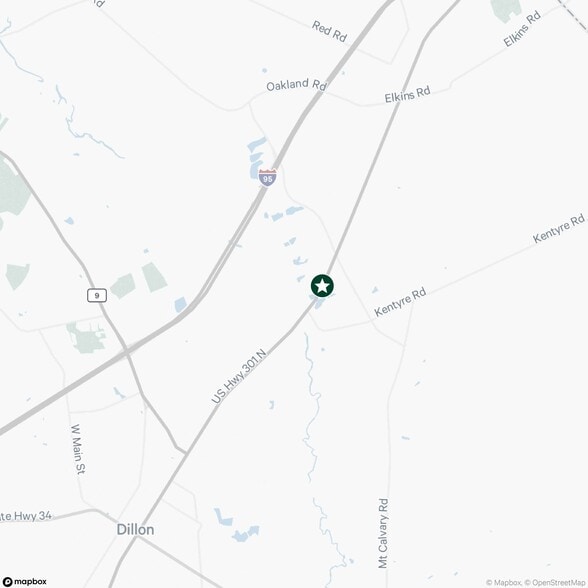This screenshot has width=588, height=588.
Task: Select the Dillon city label
Action: click(x=135, y=530)
